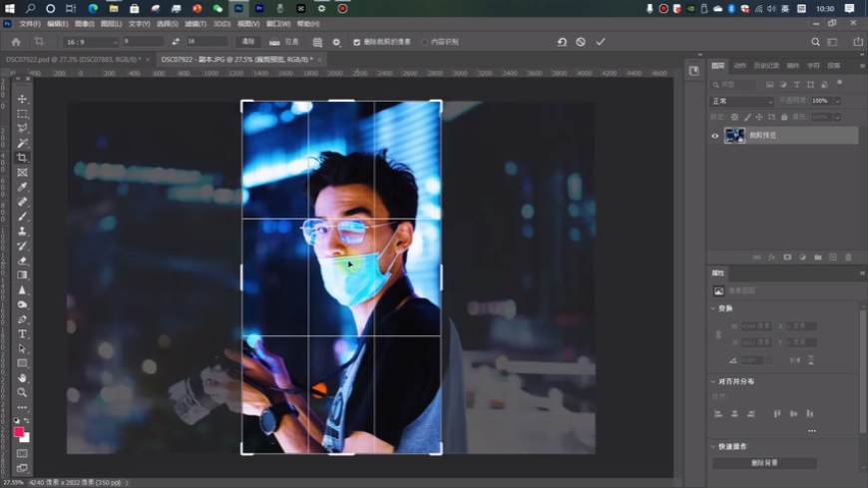Select the Eraser tool

coord(22,260)
